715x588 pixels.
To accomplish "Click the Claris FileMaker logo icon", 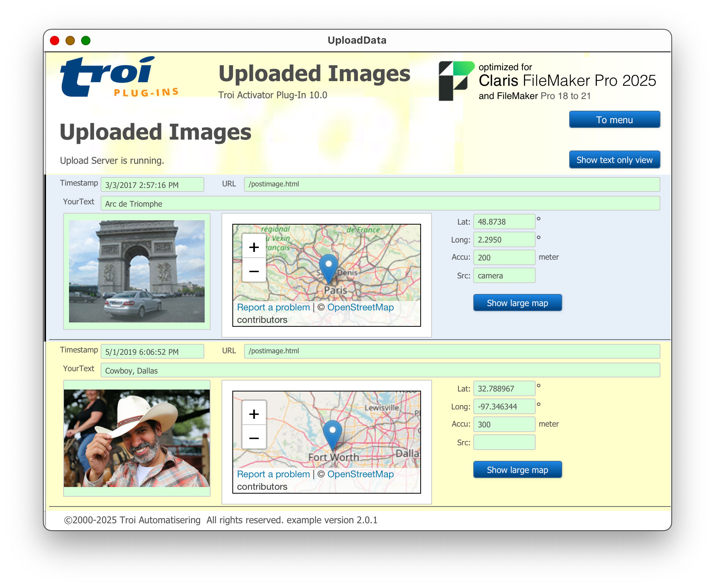I will 456,81.
